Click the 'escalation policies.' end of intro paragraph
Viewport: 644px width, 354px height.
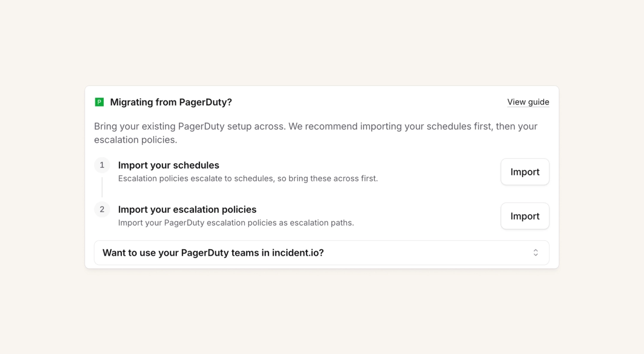(136, 140)
